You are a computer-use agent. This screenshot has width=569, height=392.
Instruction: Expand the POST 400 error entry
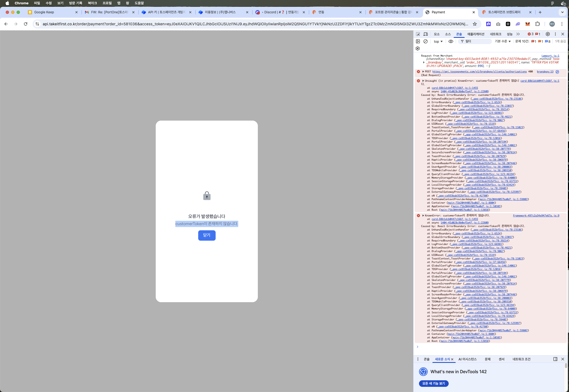point(423,72)
